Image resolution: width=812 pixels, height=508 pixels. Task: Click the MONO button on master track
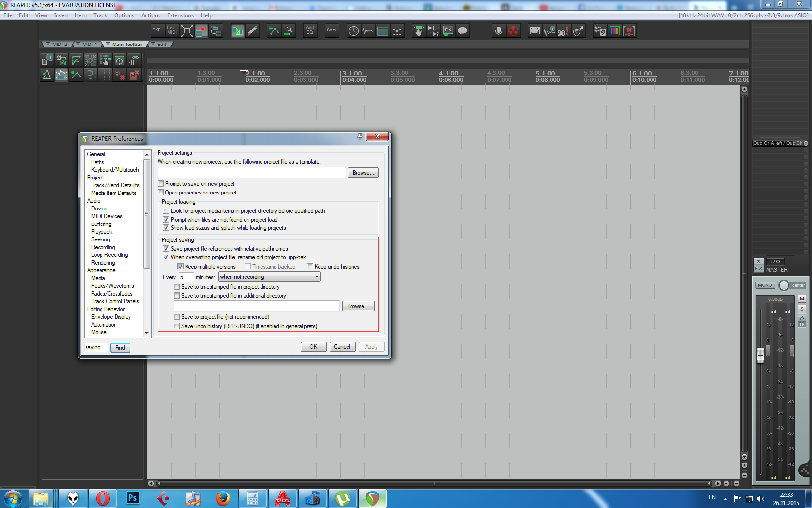[765, 285]
